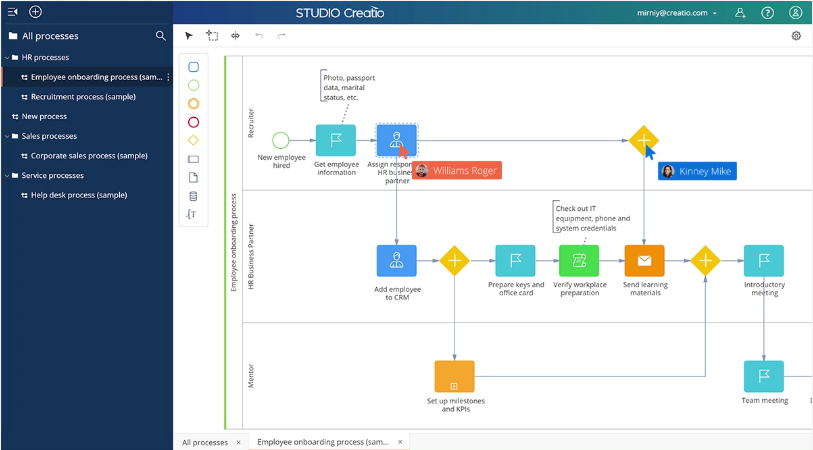This screenshot has height=450, width=813.
Task: Open the help question mark icon
Action: pyautogui.click(x=768, y=13)
